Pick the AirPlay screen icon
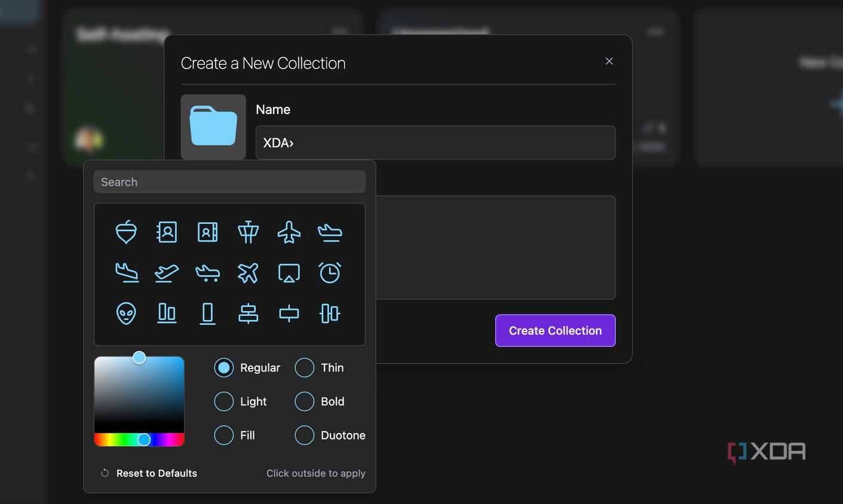The height and width of the screenshot is (504, 843). click(x=289, y=273)
